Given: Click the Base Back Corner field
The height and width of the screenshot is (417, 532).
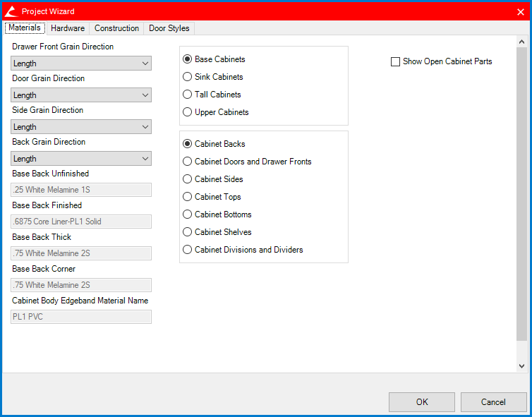Looking at the screenshot, I should [x=81, y=285].
